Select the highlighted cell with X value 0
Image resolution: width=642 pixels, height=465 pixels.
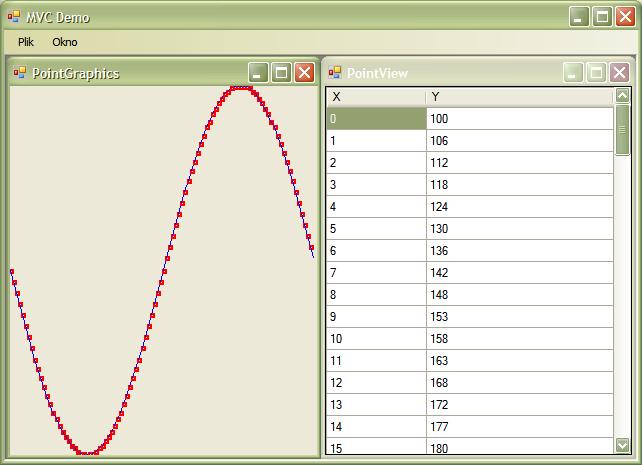coord(376,119)
